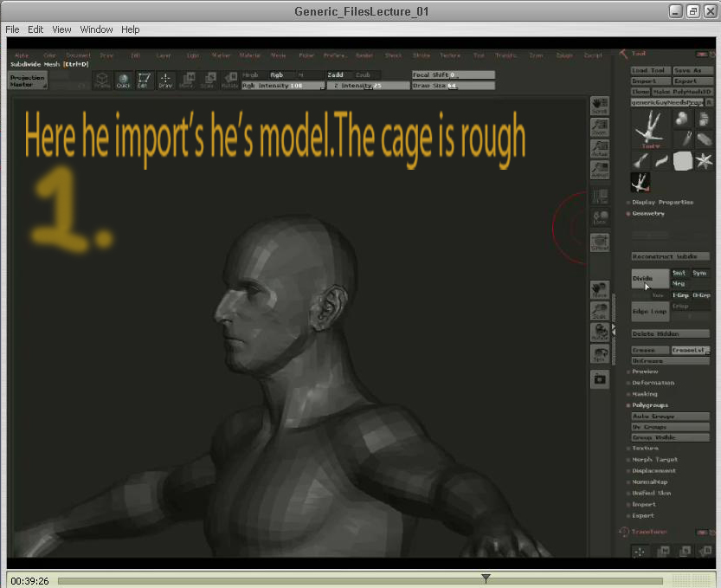Click the Scroll hand icon in right shelf
Viewport: 721px width, 588px height.
pos(599,107)
